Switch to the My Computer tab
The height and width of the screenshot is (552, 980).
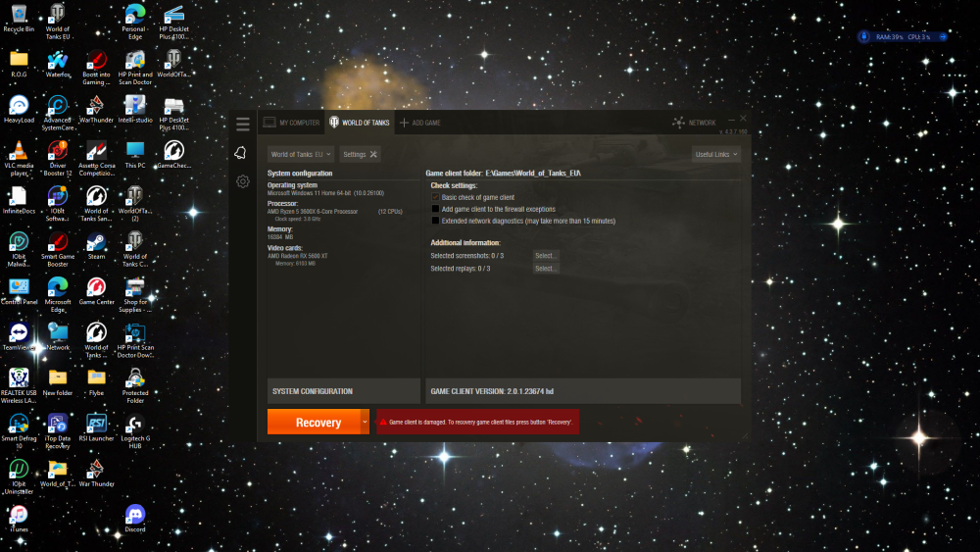coord(291,123)
